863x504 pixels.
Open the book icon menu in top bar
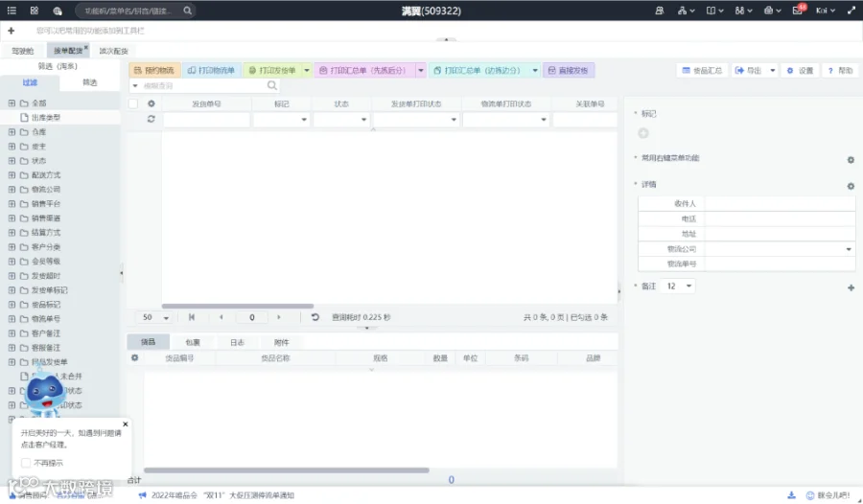coord(714,11)
